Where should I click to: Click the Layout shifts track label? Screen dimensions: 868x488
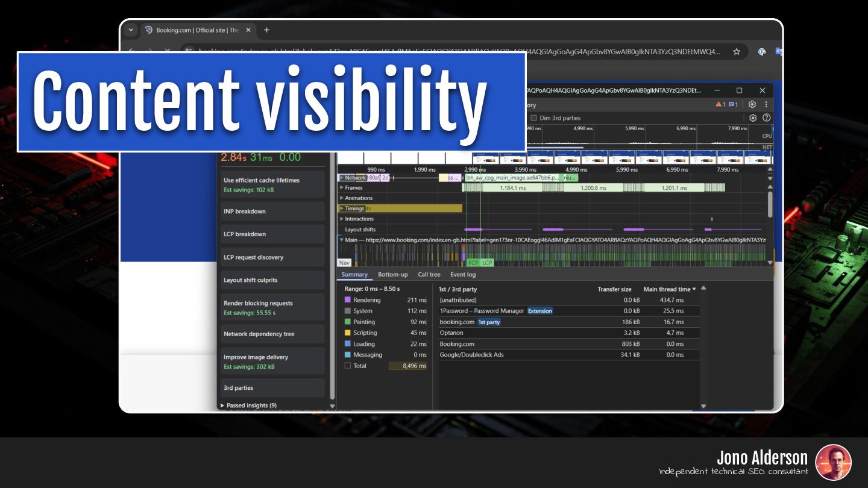pyautogui.click(x=360, y=230)
